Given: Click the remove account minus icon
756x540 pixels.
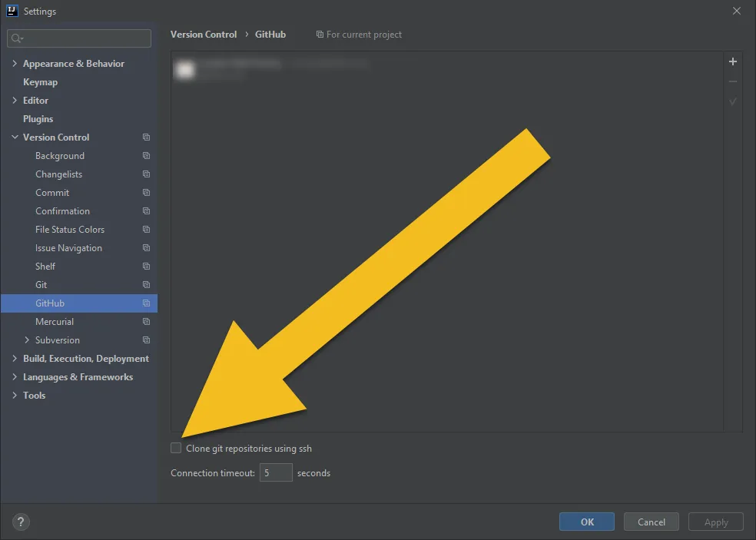Looking at the screenshot, I should (x=733, y=81).
